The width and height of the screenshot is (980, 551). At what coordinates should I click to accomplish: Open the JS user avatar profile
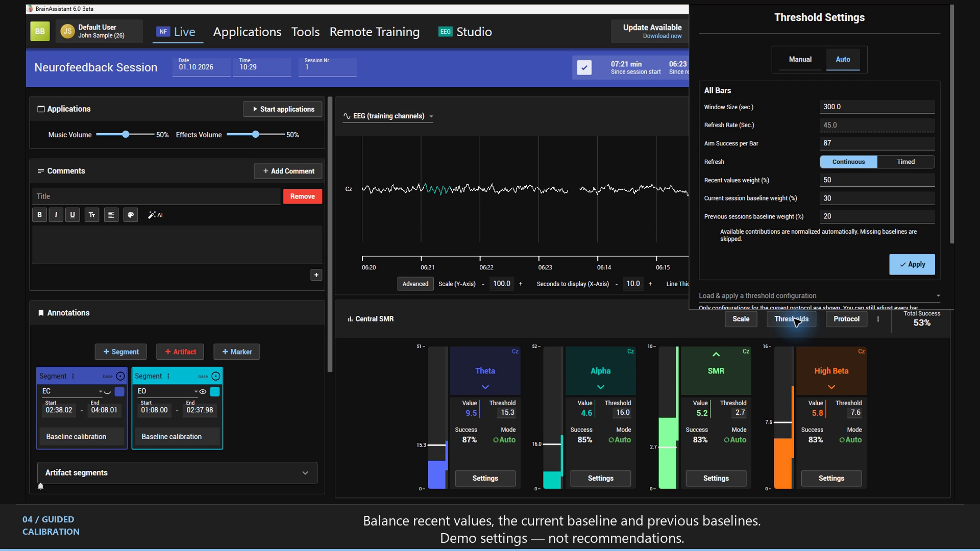click(x=67, y=32)
